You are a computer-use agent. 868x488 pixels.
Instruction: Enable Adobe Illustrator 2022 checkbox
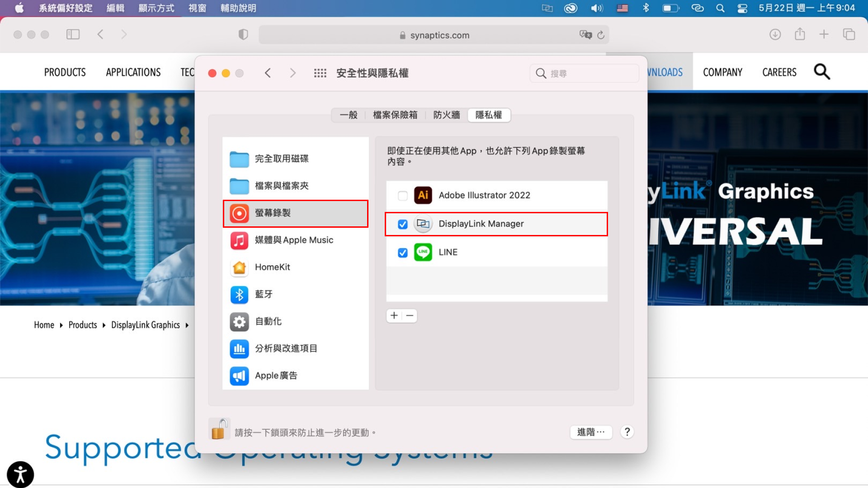point(402,196)
